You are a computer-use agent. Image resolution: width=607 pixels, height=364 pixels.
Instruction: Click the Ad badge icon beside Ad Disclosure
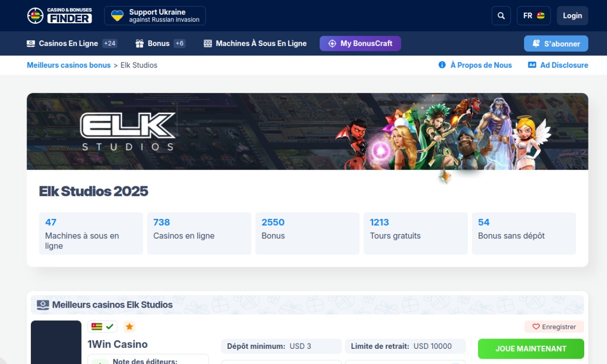[532, 65]
